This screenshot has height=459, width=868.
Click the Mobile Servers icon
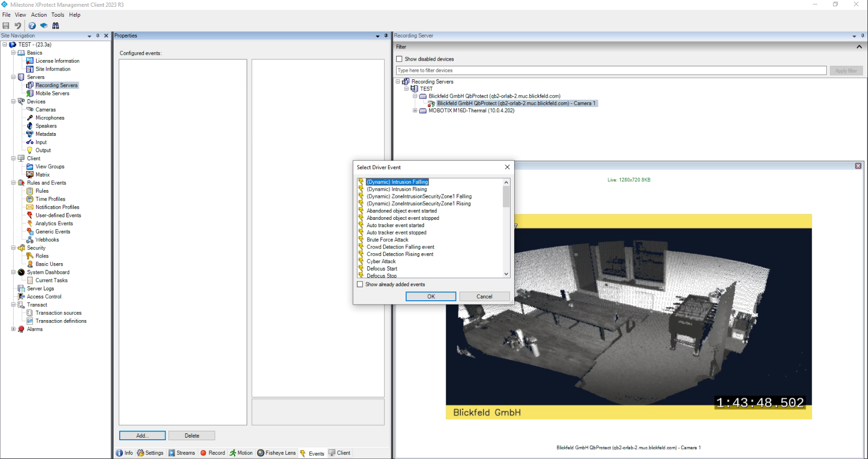(30, 93)
